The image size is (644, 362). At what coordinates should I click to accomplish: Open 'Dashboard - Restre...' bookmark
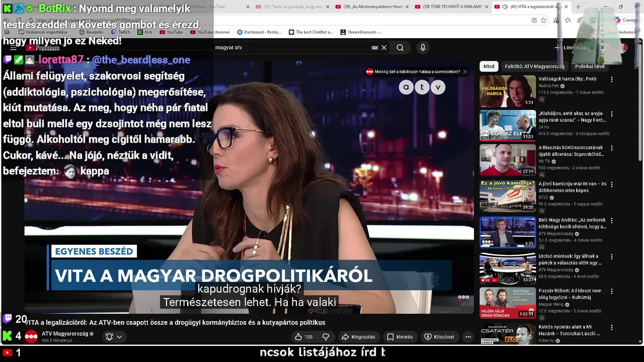[259, 32]
